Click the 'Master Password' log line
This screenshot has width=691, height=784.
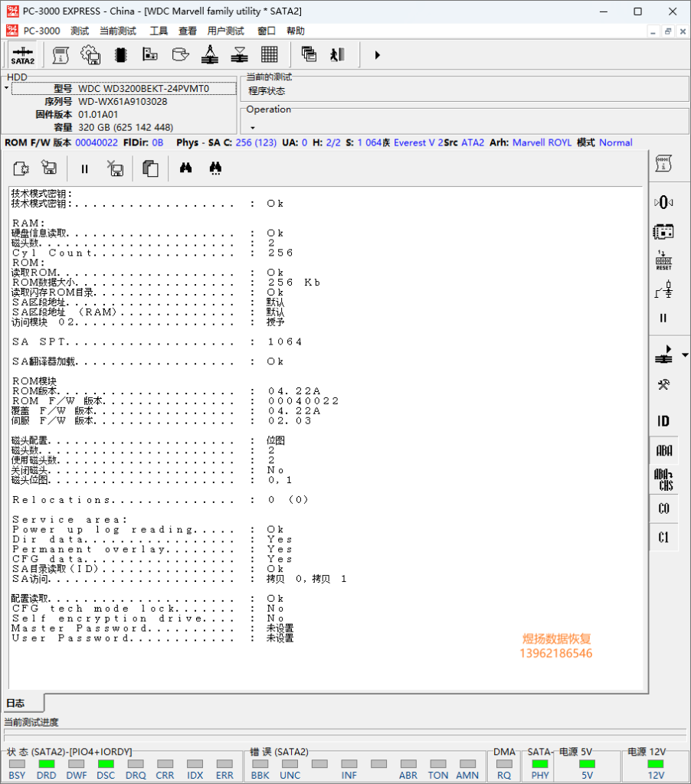[x=152, y=629]
